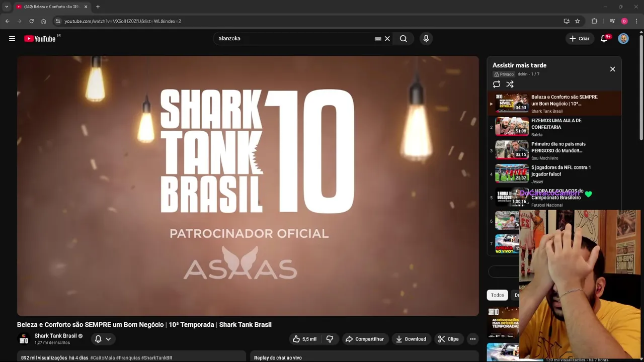Screen dimensions: 644x362
Task: Open Replay do chat ao vivo
Action: 278,358
